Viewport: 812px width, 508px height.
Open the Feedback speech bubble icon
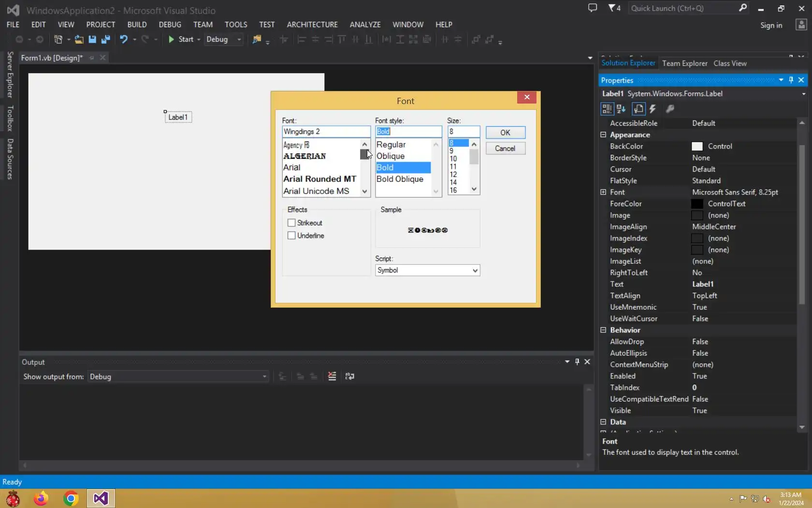click(x=593, y=8)
